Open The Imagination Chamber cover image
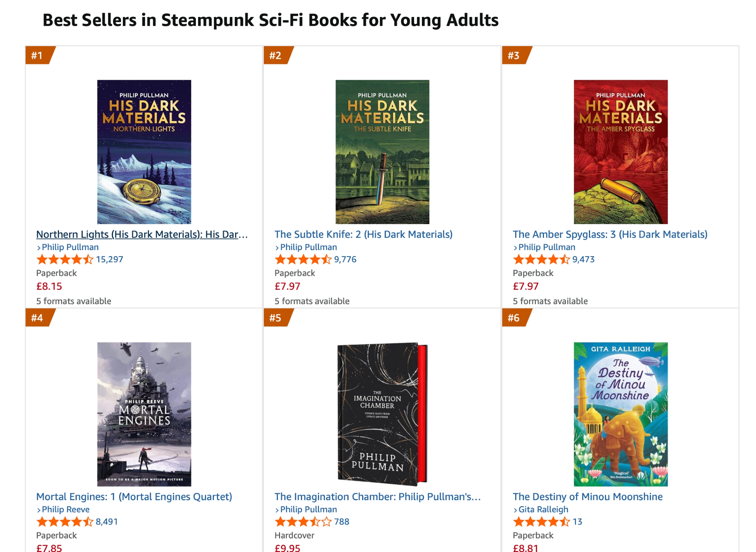Viewport: 756px width, 552px height. 382,414
